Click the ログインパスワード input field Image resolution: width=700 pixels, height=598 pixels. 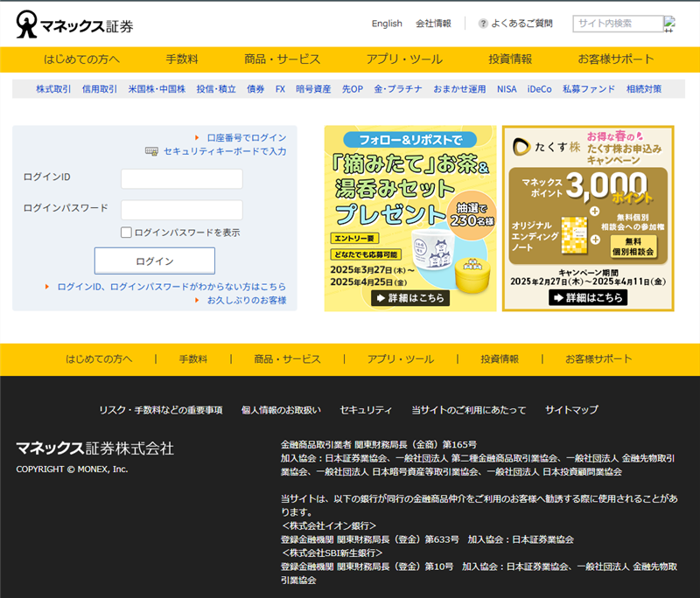[x=181, y=210]
